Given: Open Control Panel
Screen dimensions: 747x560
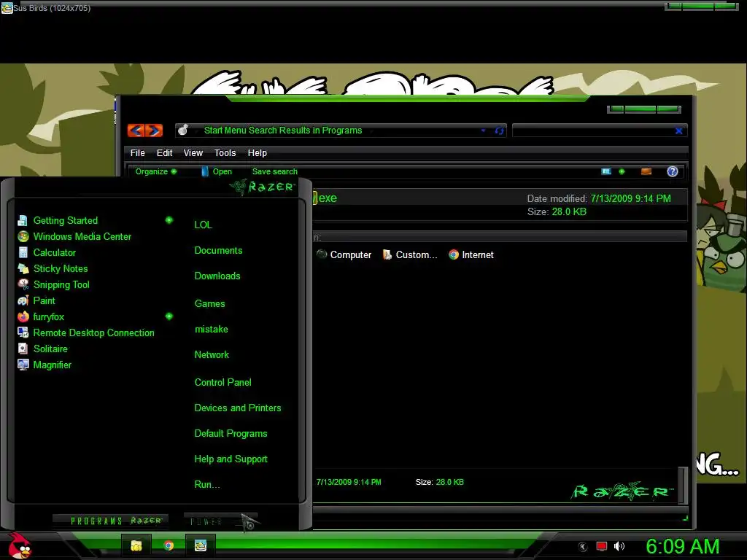Looking at the screenshot, I should [222, 382].
